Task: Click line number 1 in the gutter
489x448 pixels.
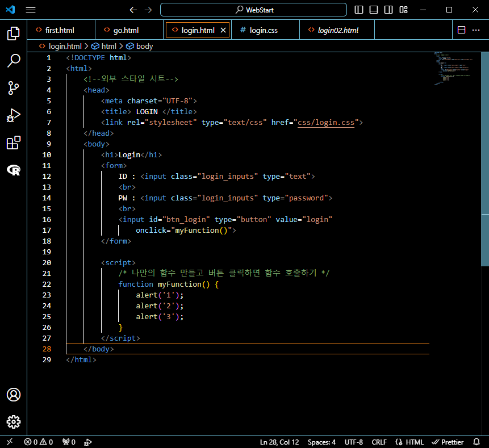Action: click(49, 58)
